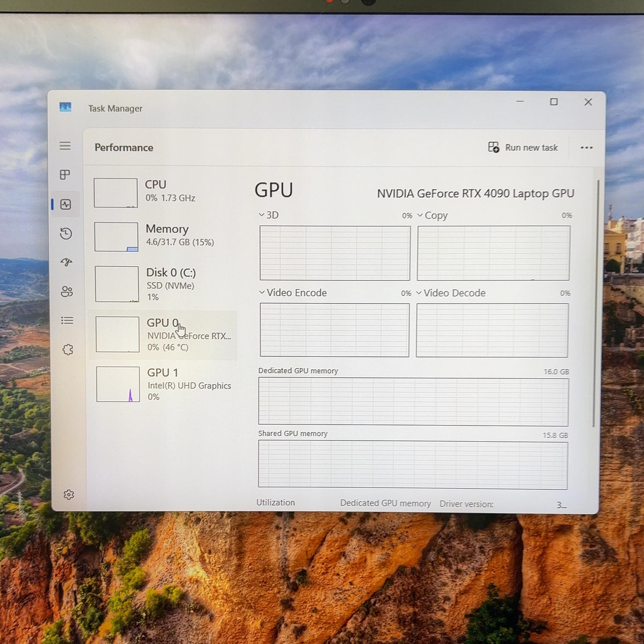Click the Disk 0 mini graph thumbnail
Image resolution: width=644 pixels, height=644 pixels.
coord(116,284)
